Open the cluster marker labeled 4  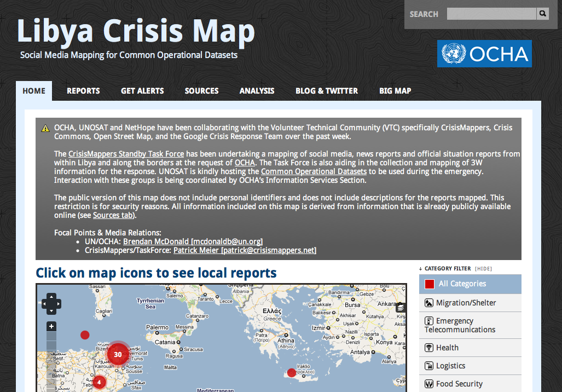[x=99, y=382]
